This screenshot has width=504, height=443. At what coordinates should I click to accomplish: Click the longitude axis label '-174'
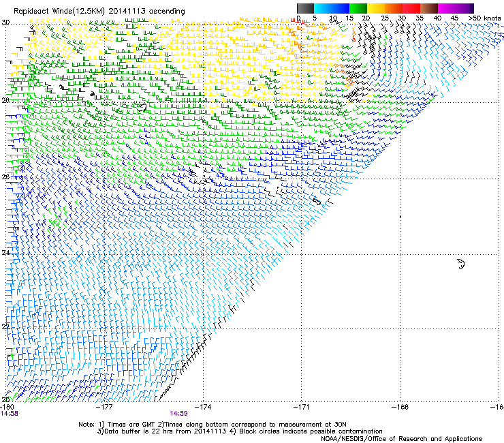tap(203, 407)
